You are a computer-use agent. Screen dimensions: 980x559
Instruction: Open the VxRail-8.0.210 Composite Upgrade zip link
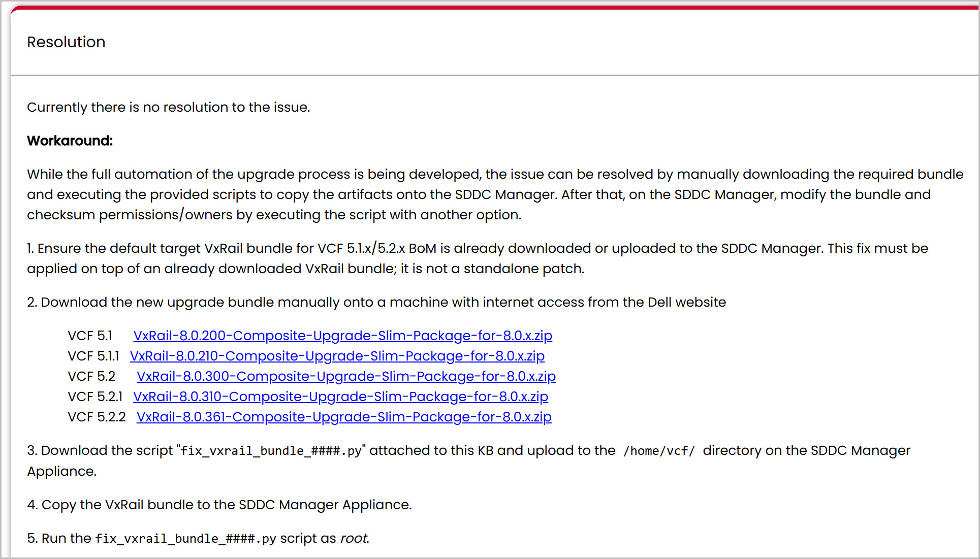337,356
